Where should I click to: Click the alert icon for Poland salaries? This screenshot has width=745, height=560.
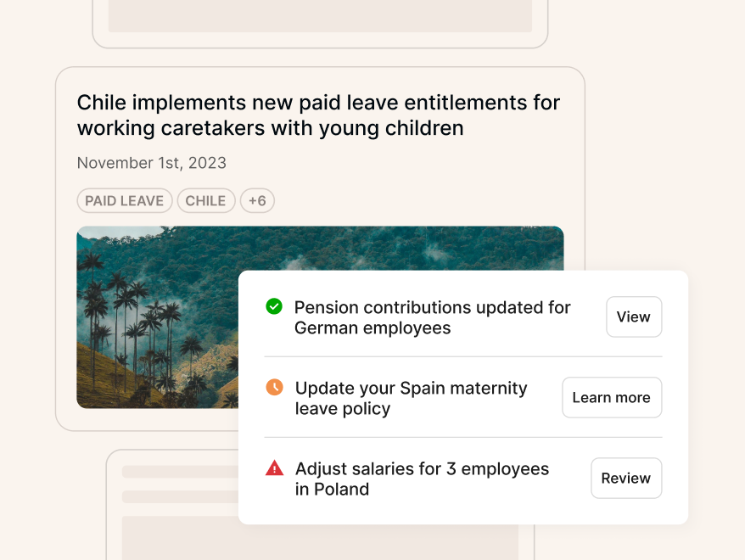(x=273, y=468)
